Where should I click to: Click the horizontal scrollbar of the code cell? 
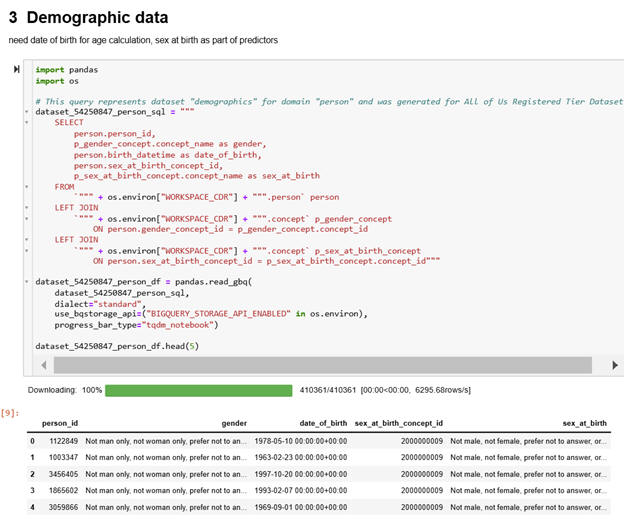click(x=323, y=365)
